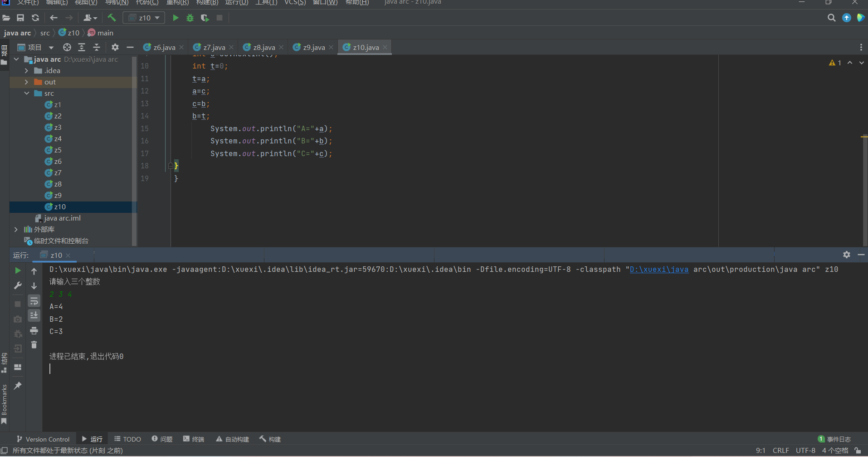
Task: Open the z10 run configuration dropdown
Action: pos(144,18)
